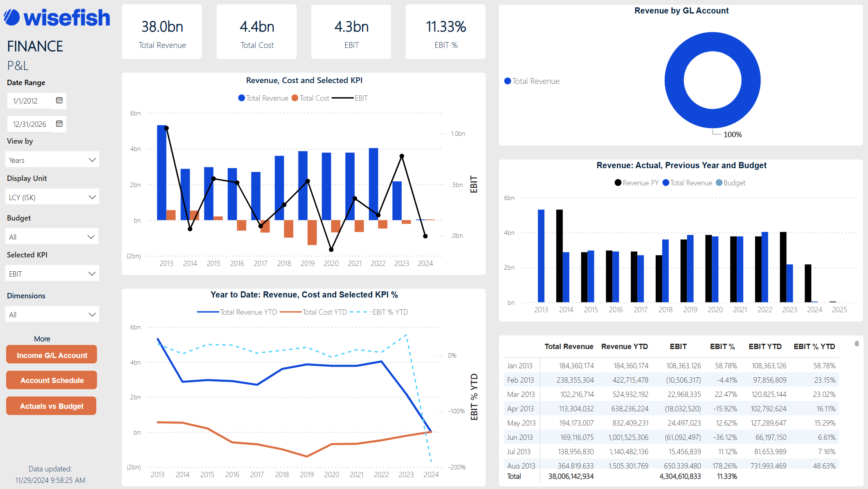Toggle Total Cost legend in Revenue, Cost chart
The width and height of the screenshot is (868, 489).
(x=310, y=98)
